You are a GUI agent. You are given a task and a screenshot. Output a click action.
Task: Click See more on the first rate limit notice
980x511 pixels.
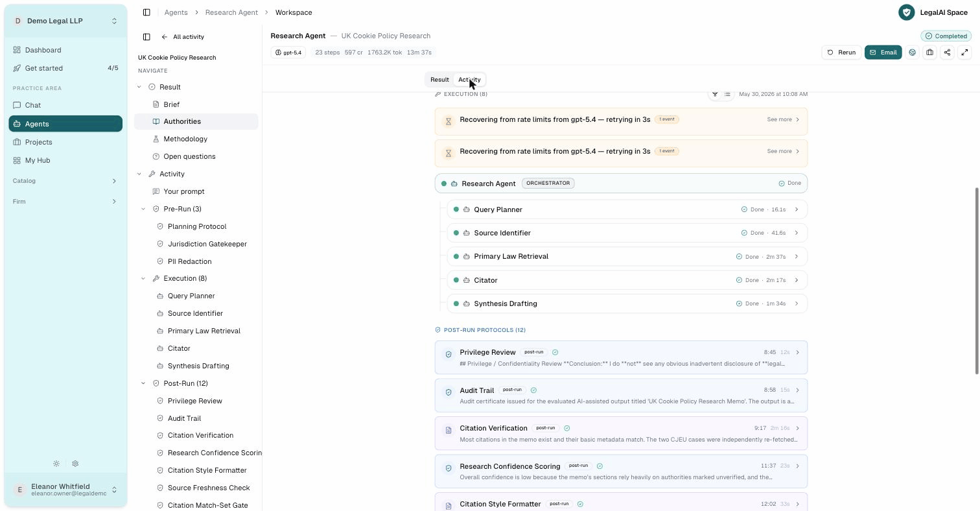click(783, 119)
